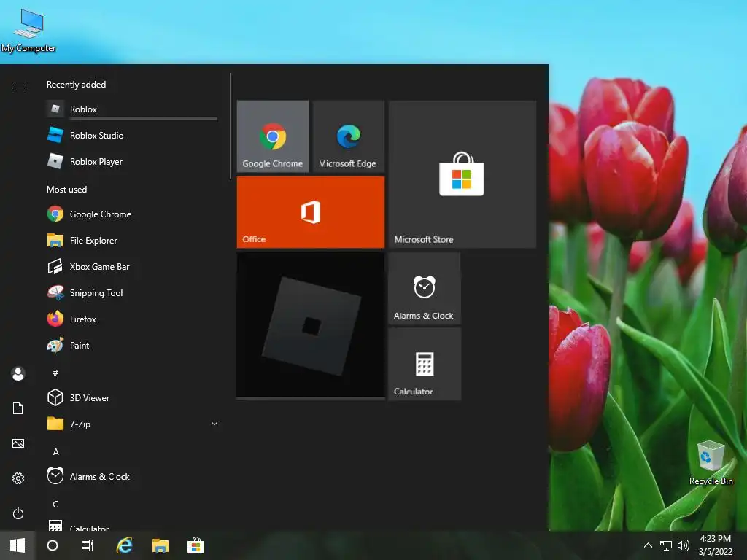Click the 'C' section letter header
Viewport: 747px width, 560px height.
click(x=55, y=505)
